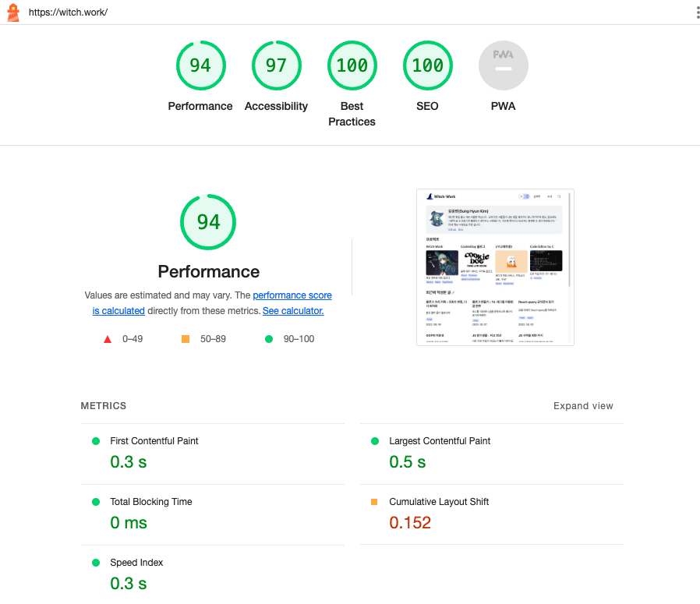Click the large 94 Performance gauge

click(208, 222)
